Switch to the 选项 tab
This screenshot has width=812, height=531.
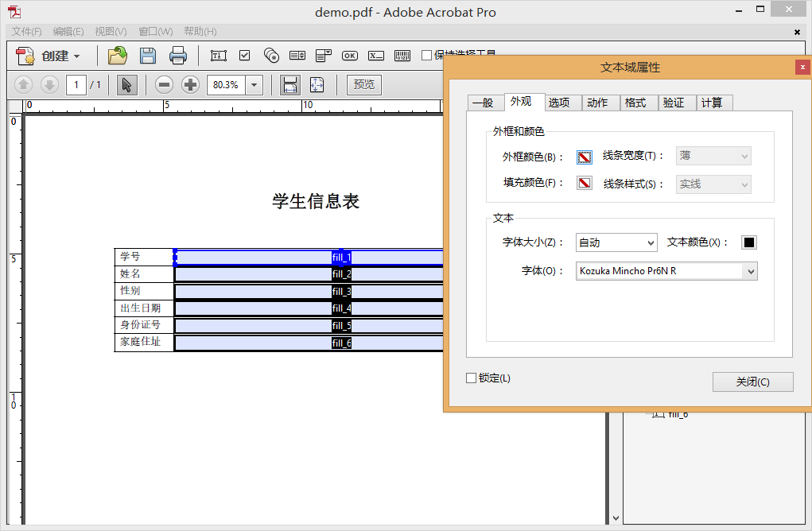(559, 103)
